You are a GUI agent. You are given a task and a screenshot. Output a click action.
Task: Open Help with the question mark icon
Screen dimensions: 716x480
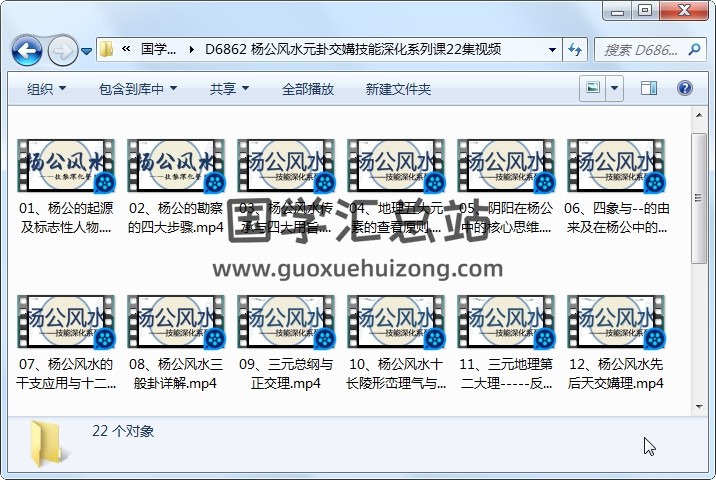684,88
